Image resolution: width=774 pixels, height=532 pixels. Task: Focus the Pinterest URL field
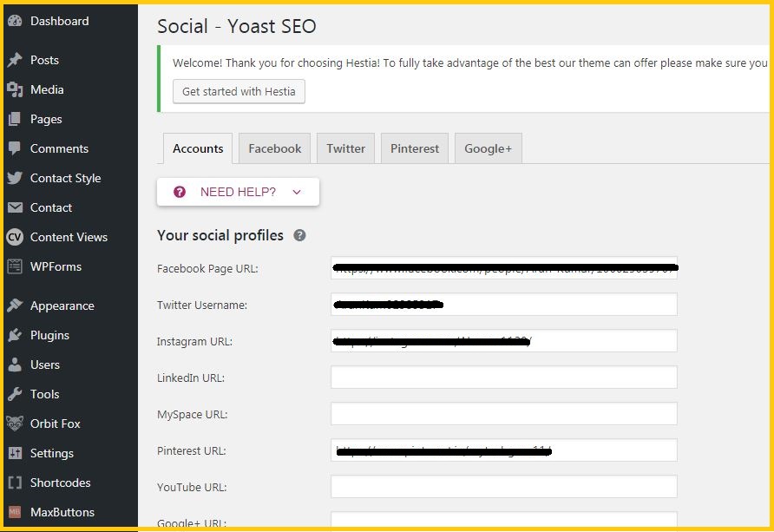[x=504, y=450]
